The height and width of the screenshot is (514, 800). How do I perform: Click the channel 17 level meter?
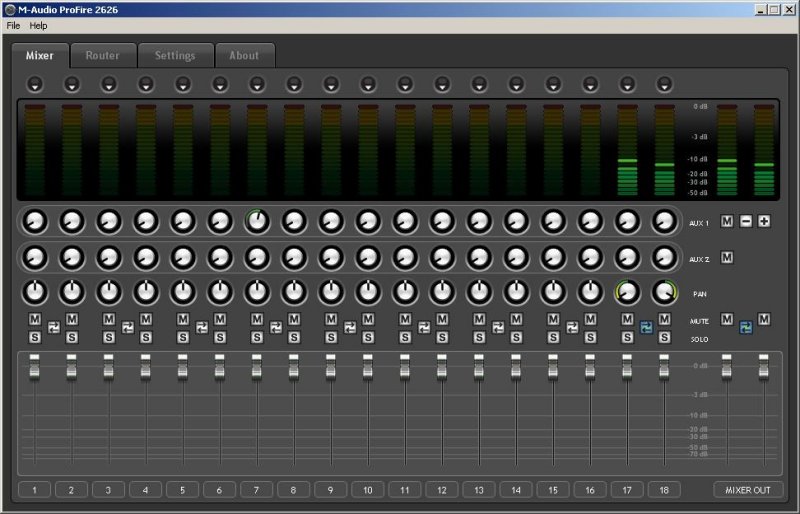click(x=627, y=150)
